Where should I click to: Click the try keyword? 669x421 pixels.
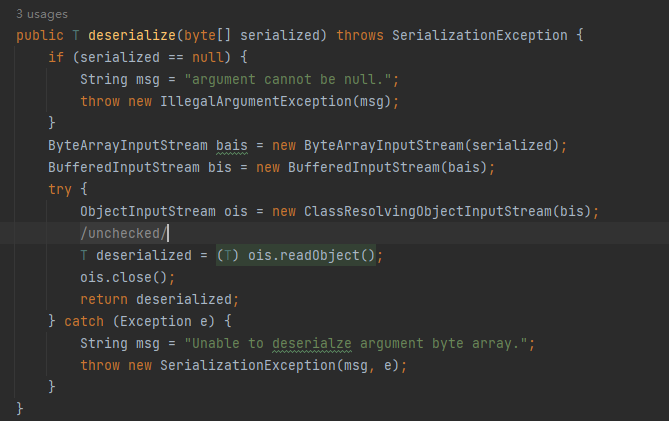(60, 189)
